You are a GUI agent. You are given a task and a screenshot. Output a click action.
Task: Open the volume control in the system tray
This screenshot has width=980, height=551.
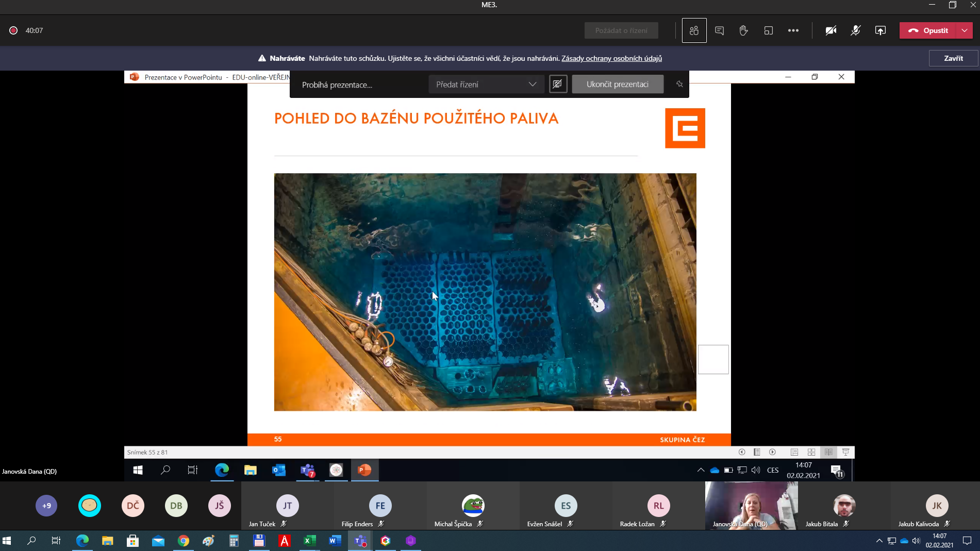[x=916, y=541]
